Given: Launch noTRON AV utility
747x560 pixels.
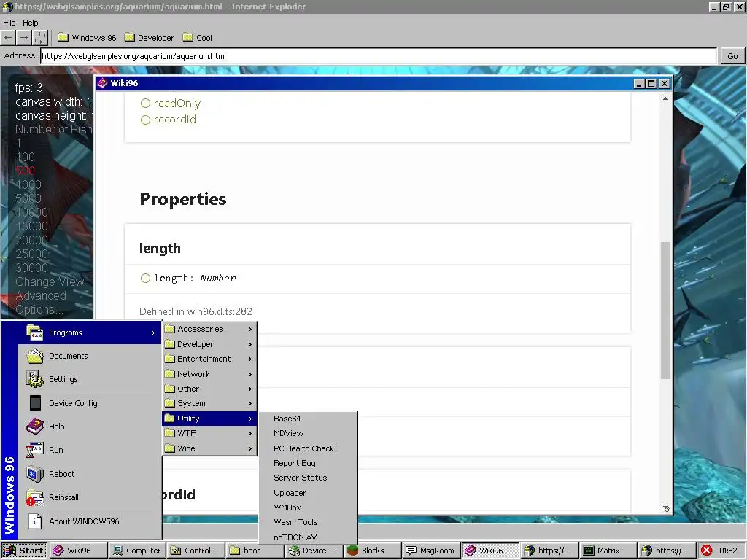Looking at the screenshot, I should click(x=308, y=537).
